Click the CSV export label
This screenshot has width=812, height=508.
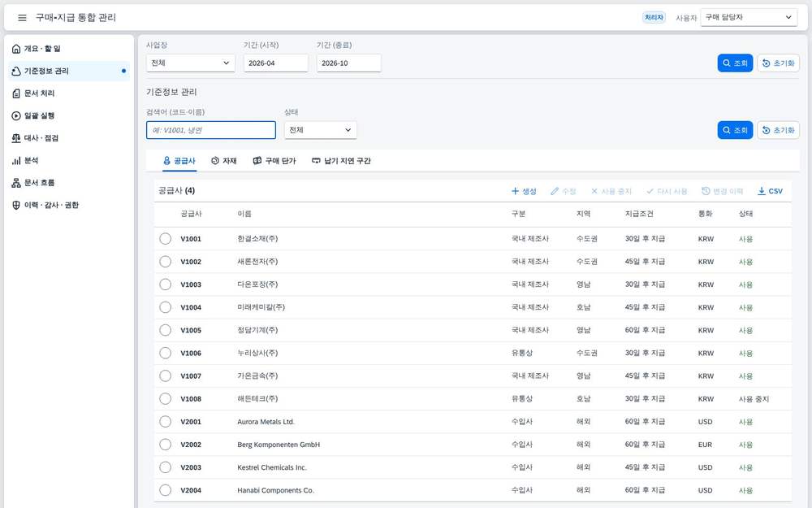[775, 191]
